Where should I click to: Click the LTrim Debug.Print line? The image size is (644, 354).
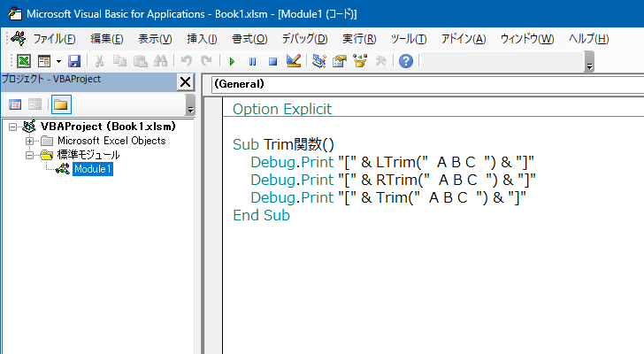392,162
